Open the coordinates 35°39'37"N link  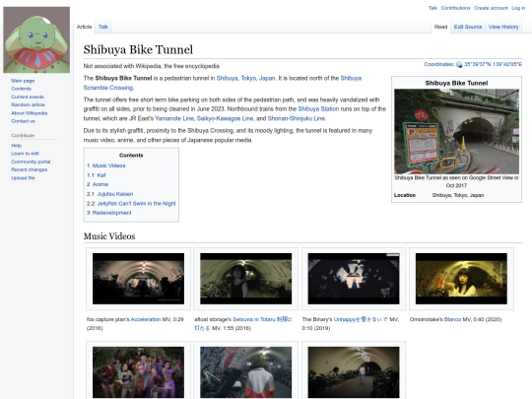pyautogui.click(x=493, y=64)
